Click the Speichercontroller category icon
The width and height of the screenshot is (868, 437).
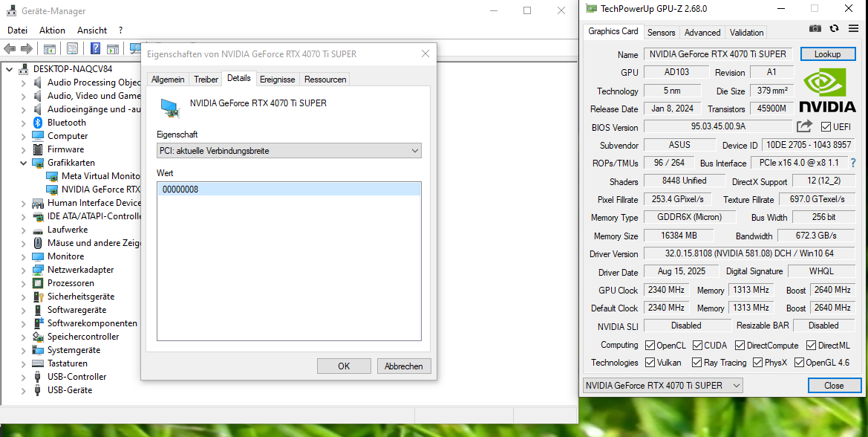[x=38, y=337]
